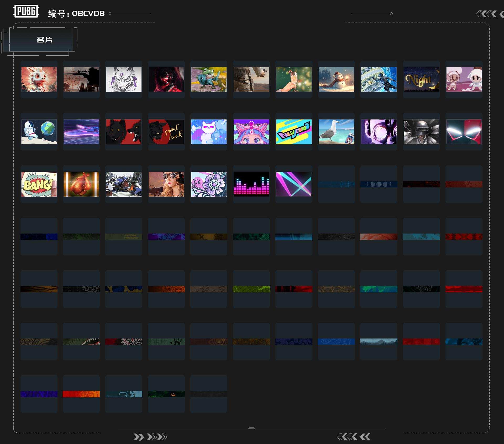This screenshot has width=504, height=444.
Task: Pick the pink equalizer bars card
Action: pyautogui.click(x=251, y=184)
